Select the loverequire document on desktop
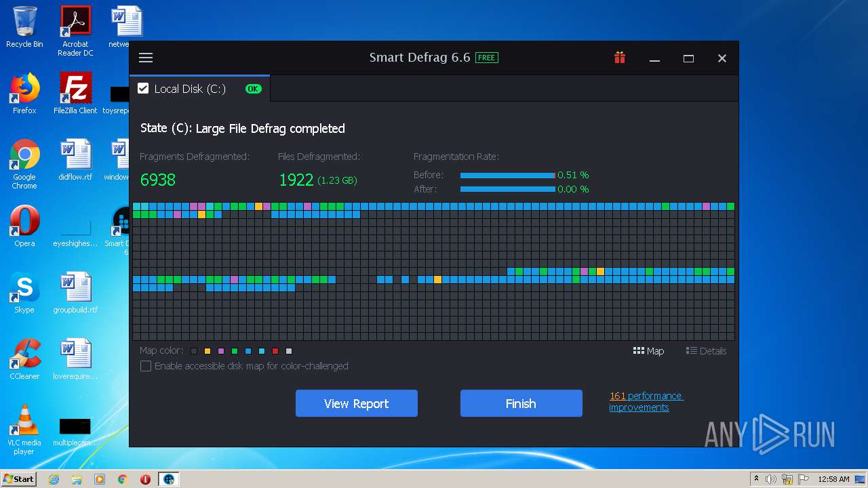 tap(75, 359)
